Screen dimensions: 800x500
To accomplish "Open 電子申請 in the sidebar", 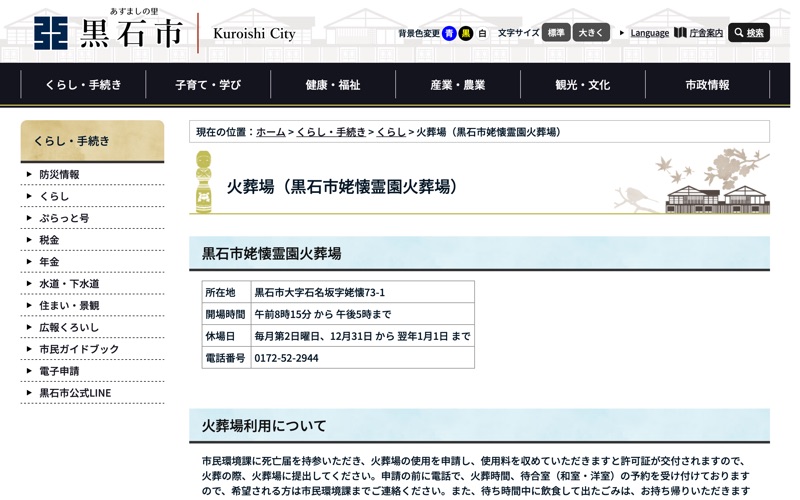I will click(59, 371).
